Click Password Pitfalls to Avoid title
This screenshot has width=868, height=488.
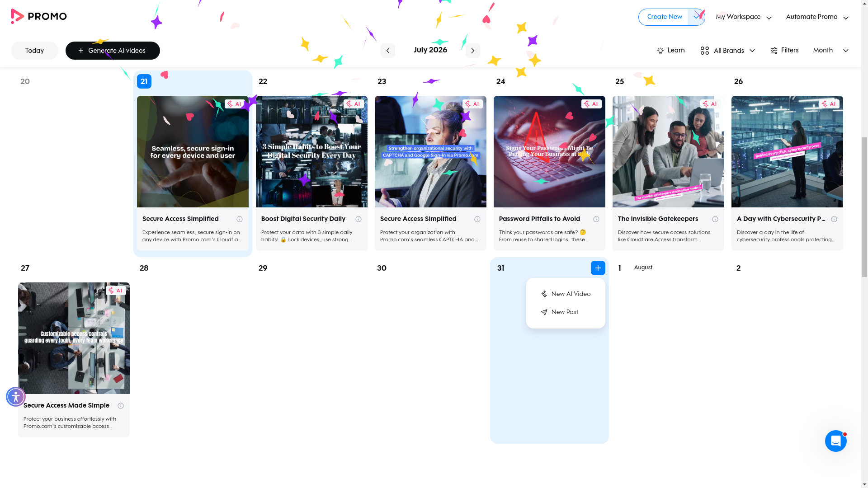click(539, 219)
